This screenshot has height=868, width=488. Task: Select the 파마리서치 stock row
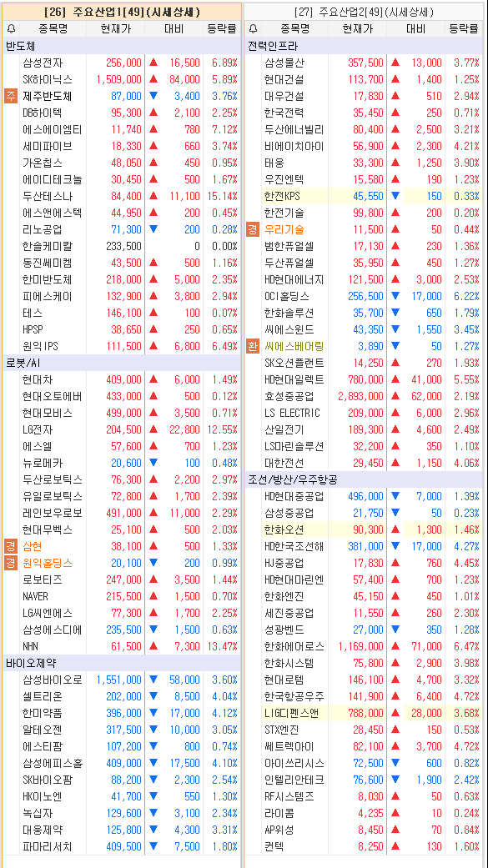click(122, 846)
